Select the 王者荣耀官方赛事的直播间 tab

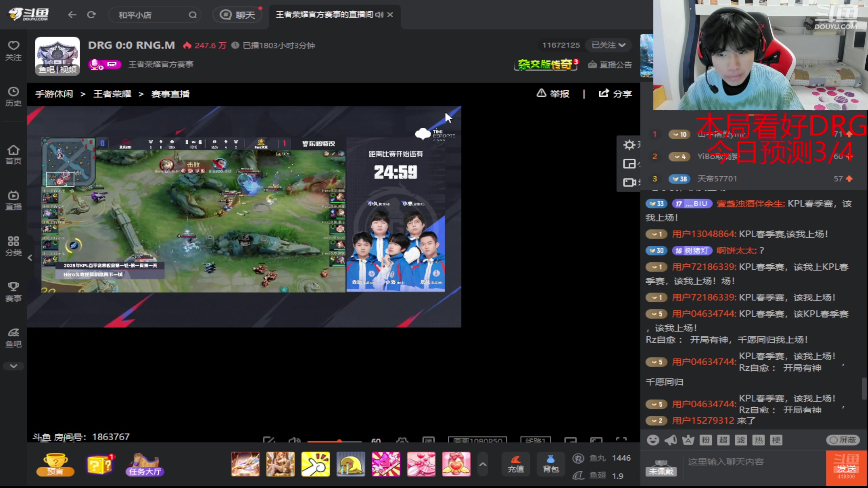click(x=324, y=15)
